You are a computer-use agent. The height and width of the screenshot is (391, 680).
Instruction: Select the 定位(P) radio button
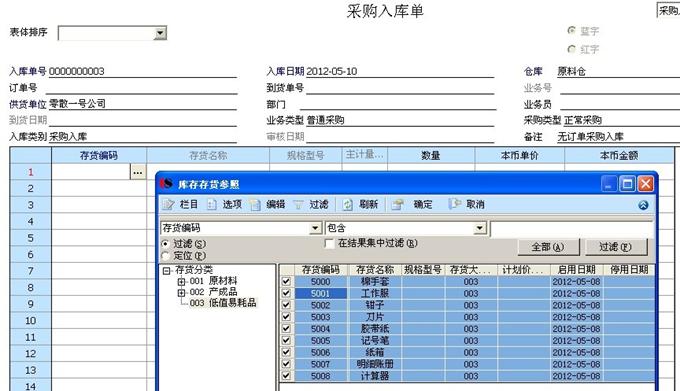165,256
